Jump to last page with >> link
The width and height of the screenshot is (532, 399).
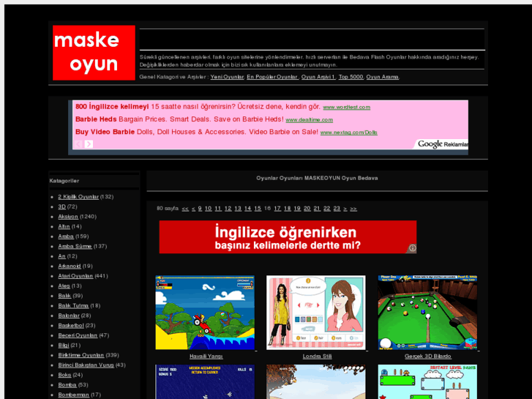click(x=353, y=209)
